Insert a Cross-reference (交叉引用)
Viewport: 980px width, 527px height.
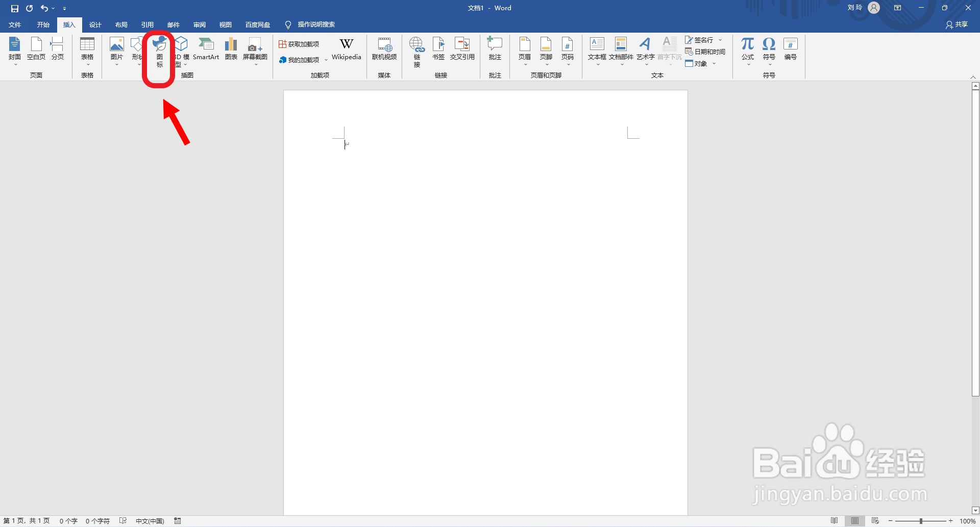[462, 49]
